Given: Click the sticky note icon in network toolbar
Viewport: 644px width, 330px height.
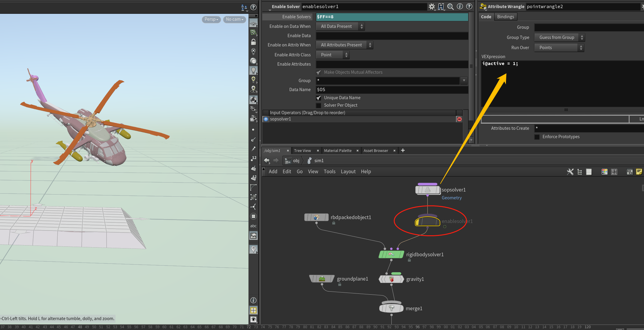Looking at the screenshot, I should [639, 172].
